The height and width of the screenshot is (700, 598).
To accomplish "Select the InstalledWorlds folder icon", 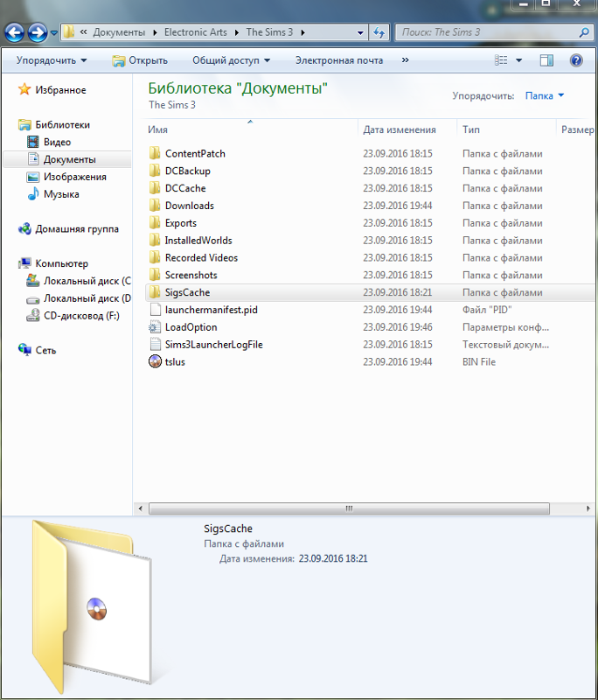I will click(155, 241).
